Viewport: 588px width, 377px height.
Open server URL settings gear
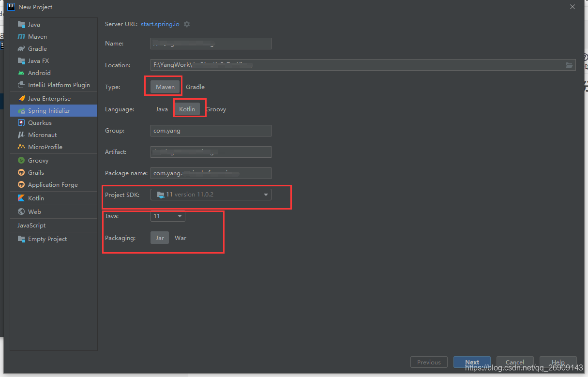187,24
